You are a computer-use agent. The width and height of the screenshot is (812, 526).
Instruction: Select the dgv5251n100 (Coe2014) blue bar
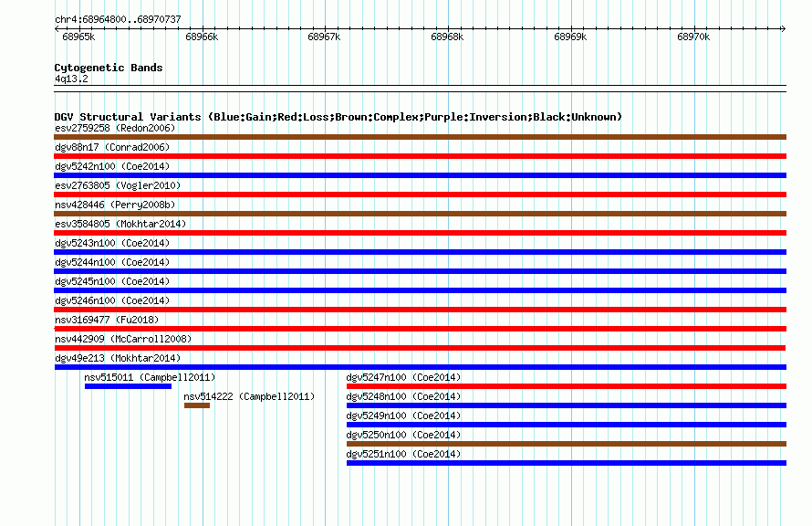pos(567,463)
